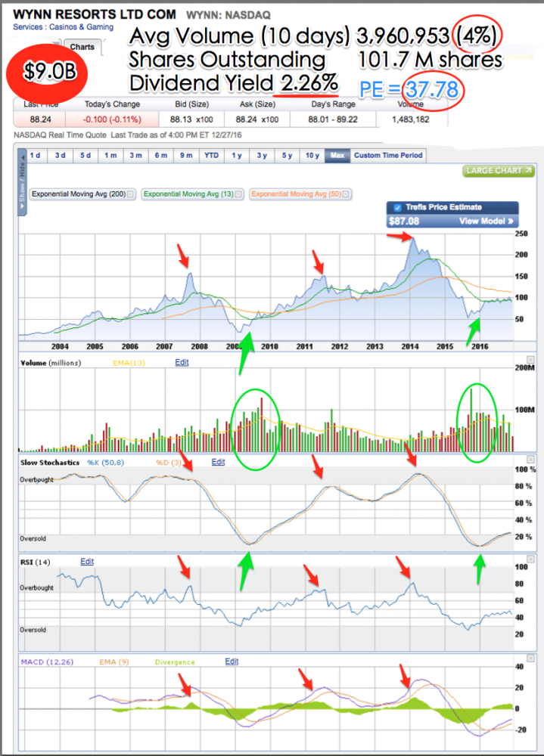544x756 pixels.
Task: Remove the Exponential Moving Avg (13) indicator
Action: 239,194
